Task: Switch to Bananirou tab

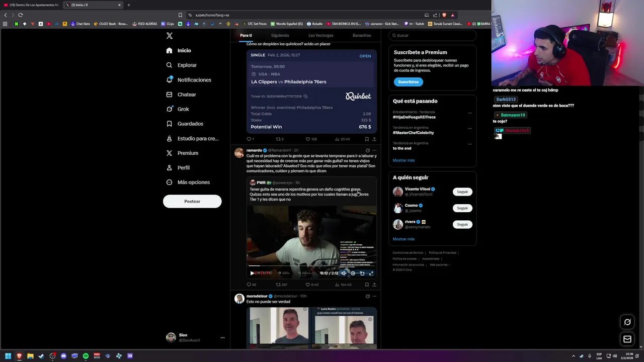Action: (x=361, y=35)
